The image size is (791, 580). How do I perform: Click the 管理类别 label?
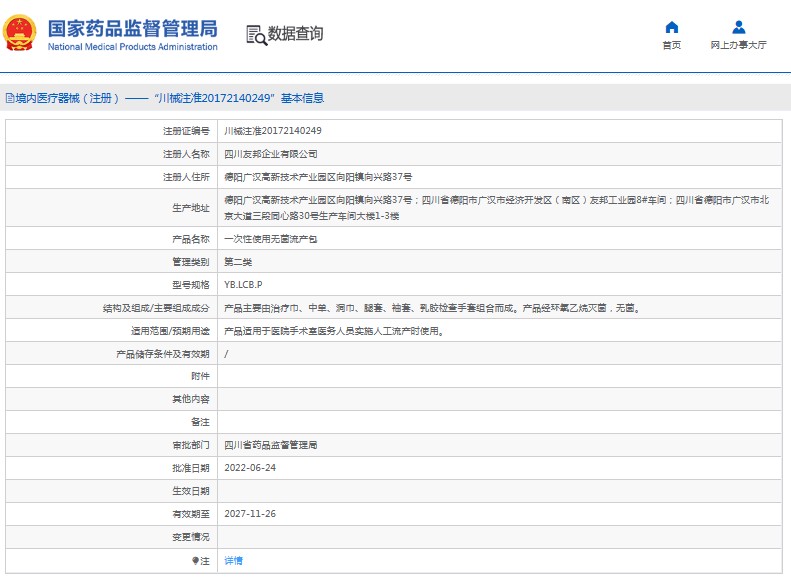[191, 262]
